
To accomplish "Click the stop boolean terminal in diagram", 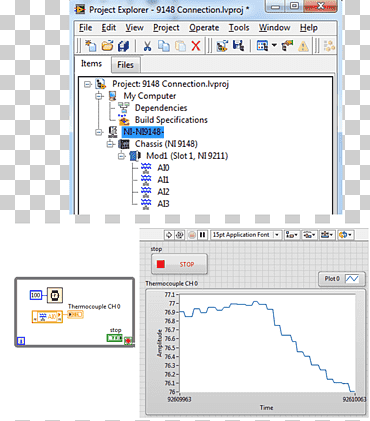I will tap(114, 338).
